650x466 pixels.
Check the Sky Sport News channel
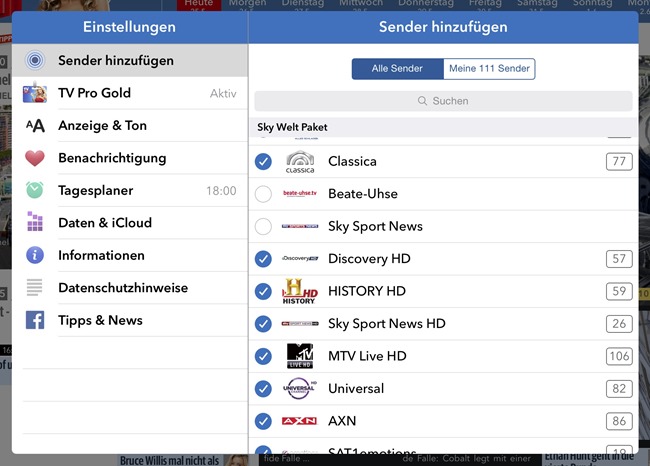tap(263, 226)
